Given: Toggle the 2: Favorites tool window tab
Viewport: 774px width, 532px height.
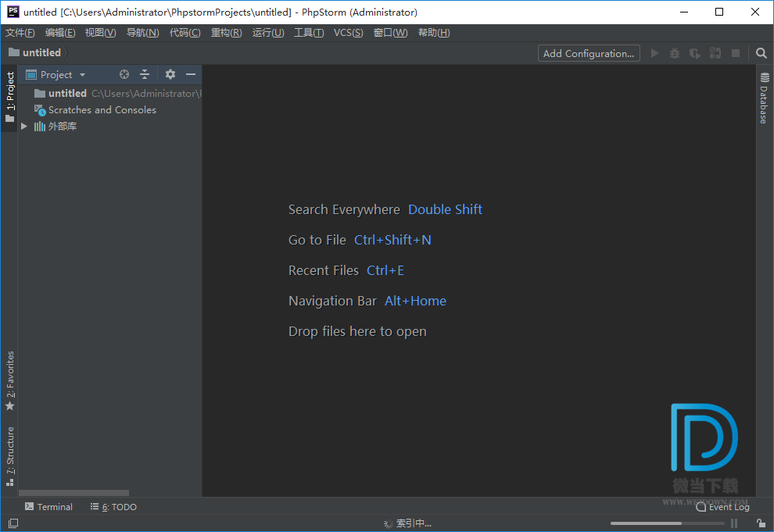Looking at the screenshot, I should coord(10,380).
